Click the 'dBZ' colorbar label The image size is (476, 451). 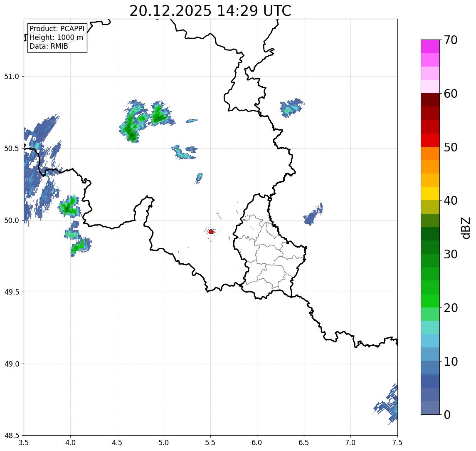tap(465, 228)
